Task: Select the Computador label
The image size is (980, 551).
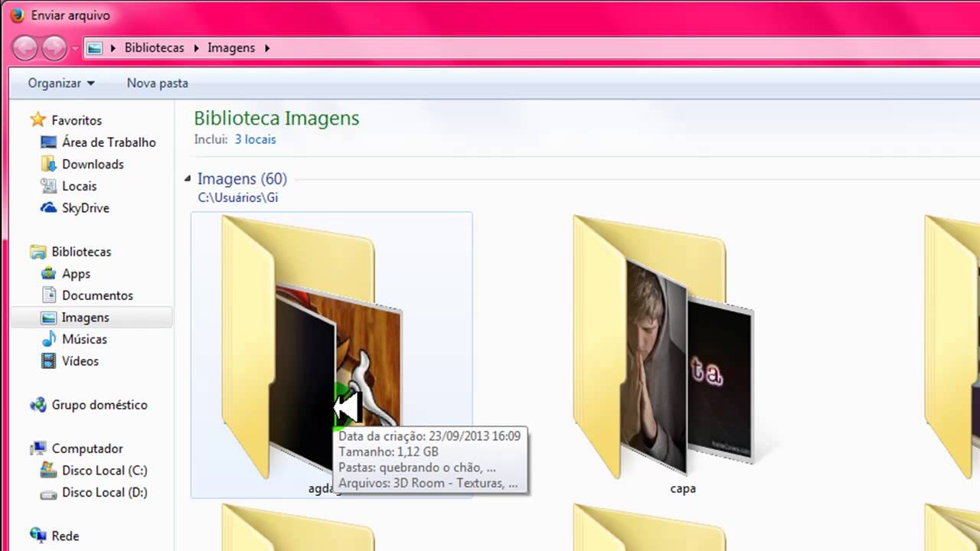Action: pyautogui.click(x=87, y=448)
